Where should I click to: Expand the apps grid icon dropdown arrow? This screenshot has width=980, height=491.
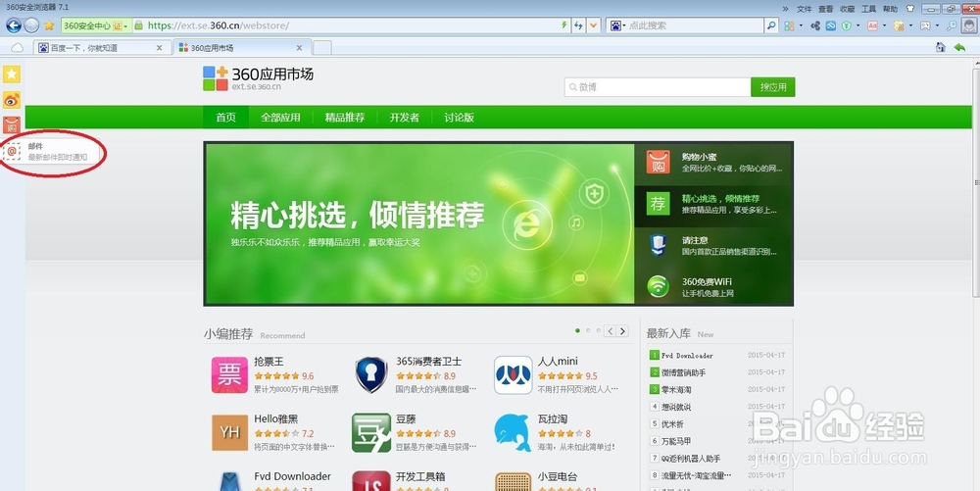click(x=801, y=26)
